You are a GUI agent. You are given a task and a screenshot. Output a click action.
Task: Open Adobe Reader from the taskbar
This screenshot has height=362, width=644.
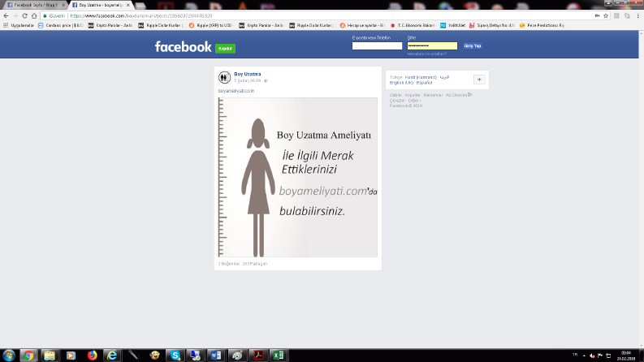pos(258,356)
